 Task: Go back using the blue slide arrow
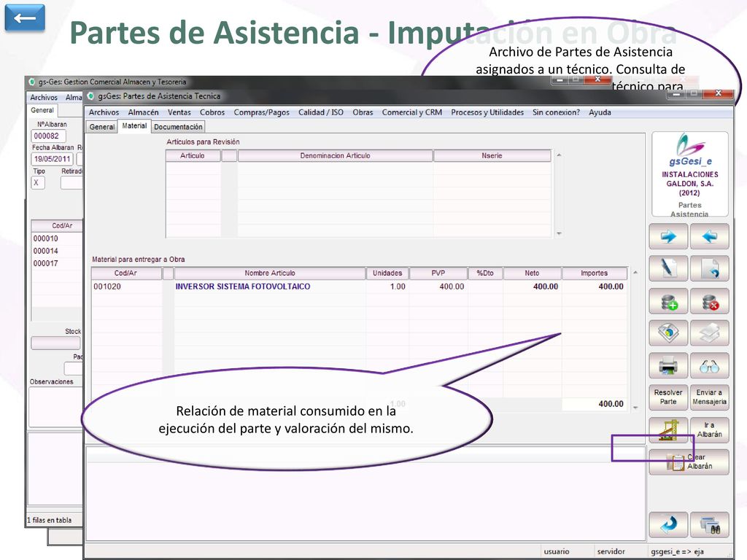coord(25,18)
